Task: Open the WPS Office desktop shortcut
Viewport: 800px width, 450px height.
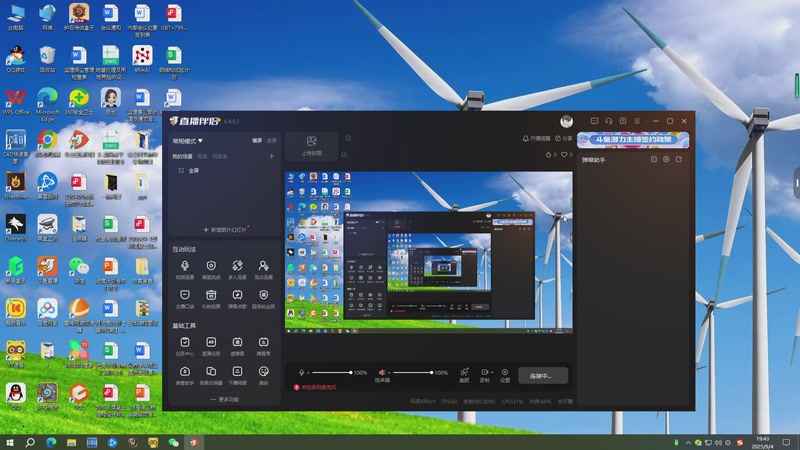Action: [x=16, y=102]
